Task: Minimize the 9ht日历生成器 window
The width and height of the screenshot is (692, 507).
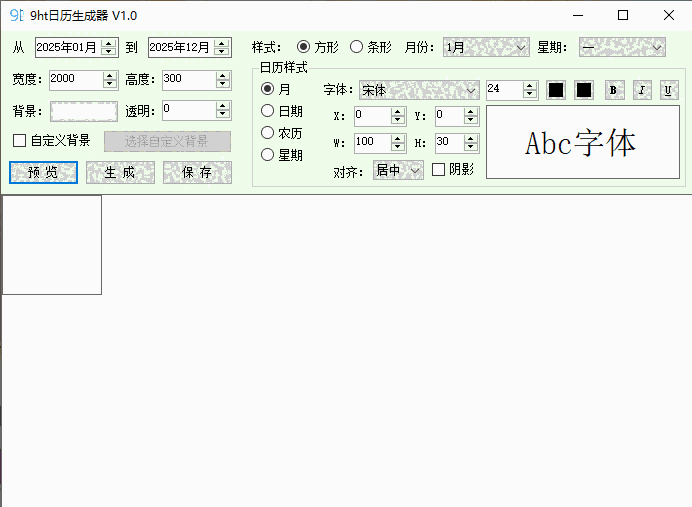Action: click(578, 15)
